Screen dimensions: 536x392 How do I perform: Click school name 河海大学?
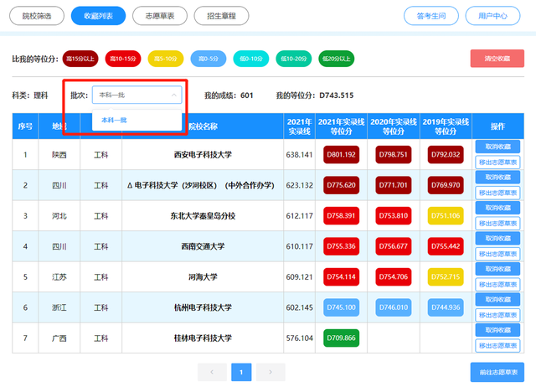(x=203, y=276)
